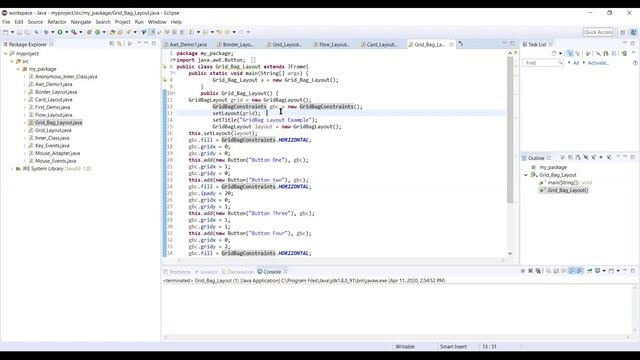Select Key_Events.java in Package Explorer

pyautogui.click(x=52, y=145)
